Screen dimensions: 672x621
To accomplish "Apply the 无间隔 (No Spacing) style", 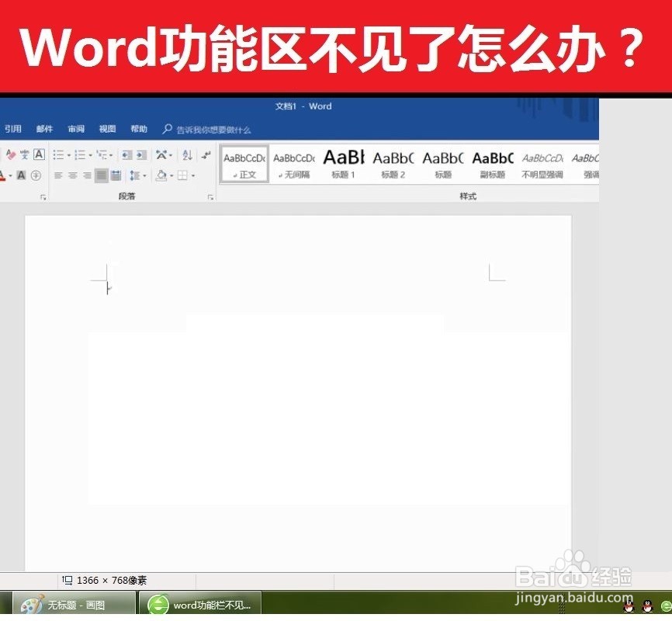I will [294, 165].
